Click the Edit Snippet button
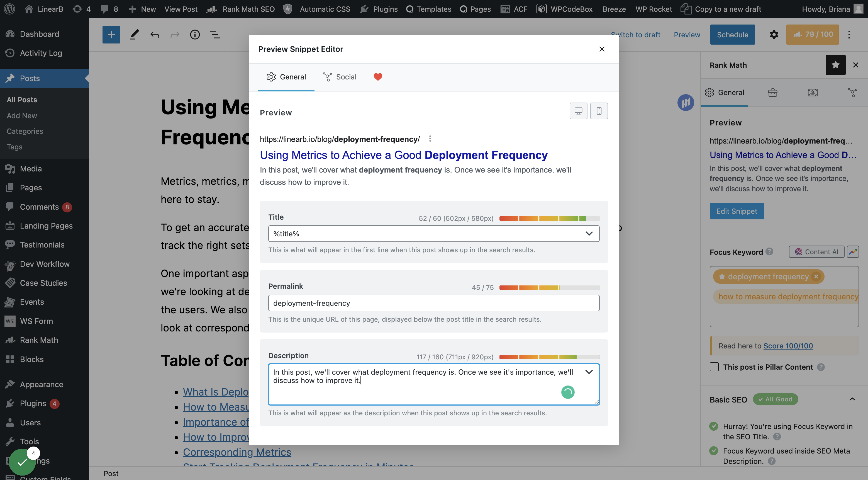 coord(737,211)
